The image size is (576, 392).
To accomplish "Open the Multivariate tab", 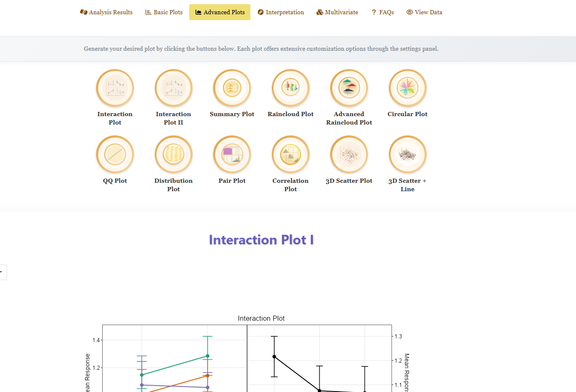I will [x=337, y=12].
